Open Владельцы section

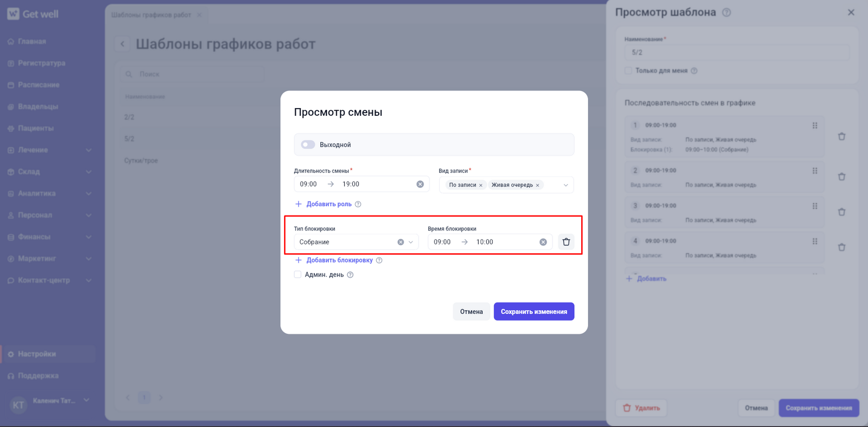38,106
